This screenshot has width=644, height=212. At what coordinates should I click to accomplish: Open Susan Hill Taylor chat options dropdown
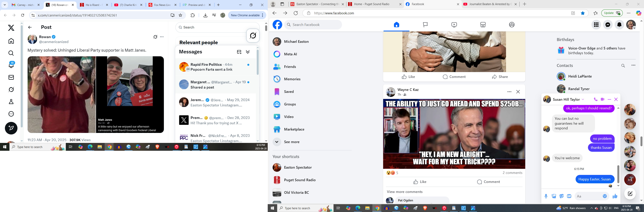coord(583,99)
